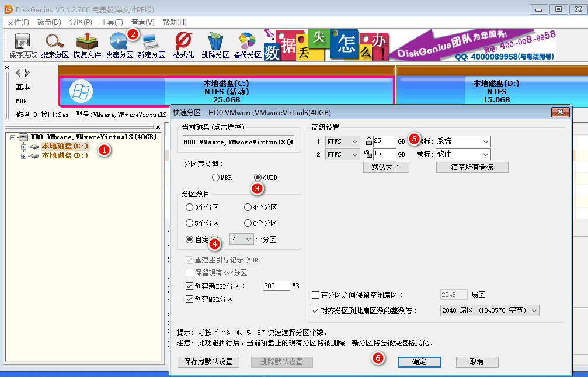Open the 删除分区 tool
This screenshot has height=377, width=588.
215,44
